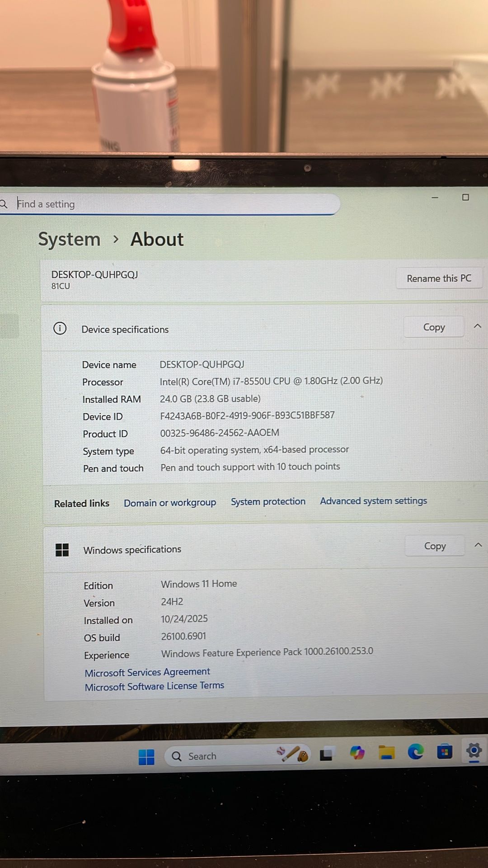Click the magnifier icon in taskbar search
The height and width of the screenshot is (868, 488).
[177, 756]
